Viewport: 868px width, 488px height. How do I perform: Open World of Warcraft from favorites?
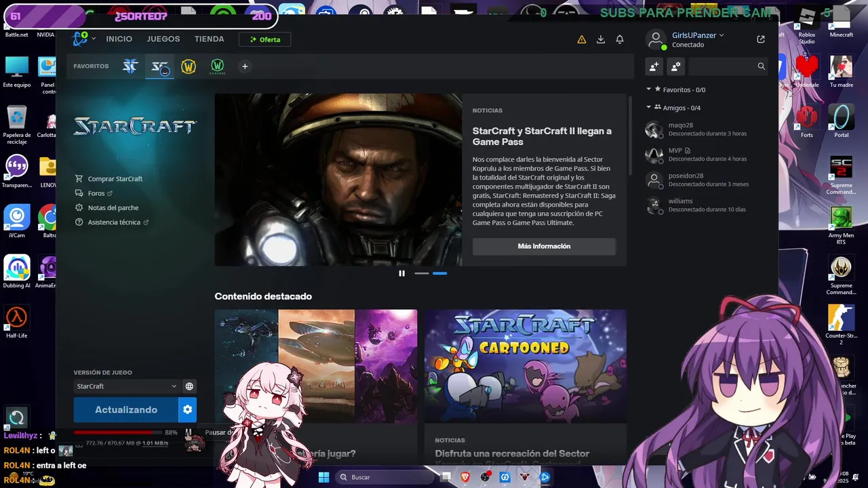click(189, 66)
